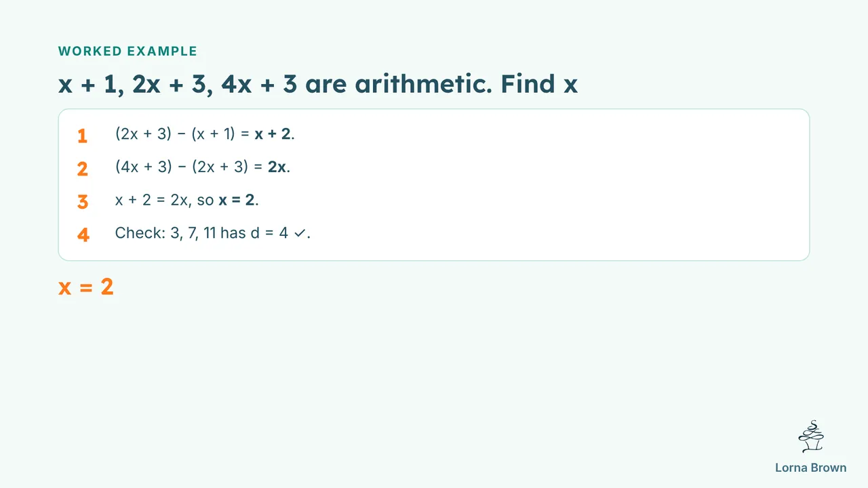Select the orange step number 2

pyautogui.click(x=82, y=169)
